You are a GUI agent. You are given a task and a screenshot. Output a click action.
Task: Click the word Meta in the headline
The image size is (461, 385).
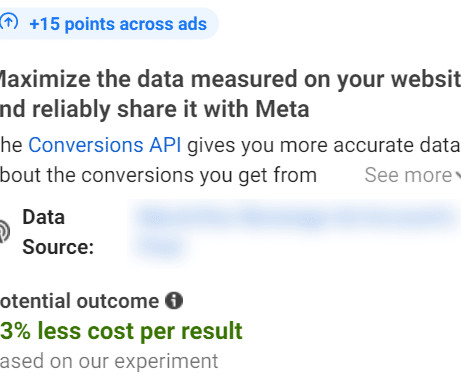point(282,109)
